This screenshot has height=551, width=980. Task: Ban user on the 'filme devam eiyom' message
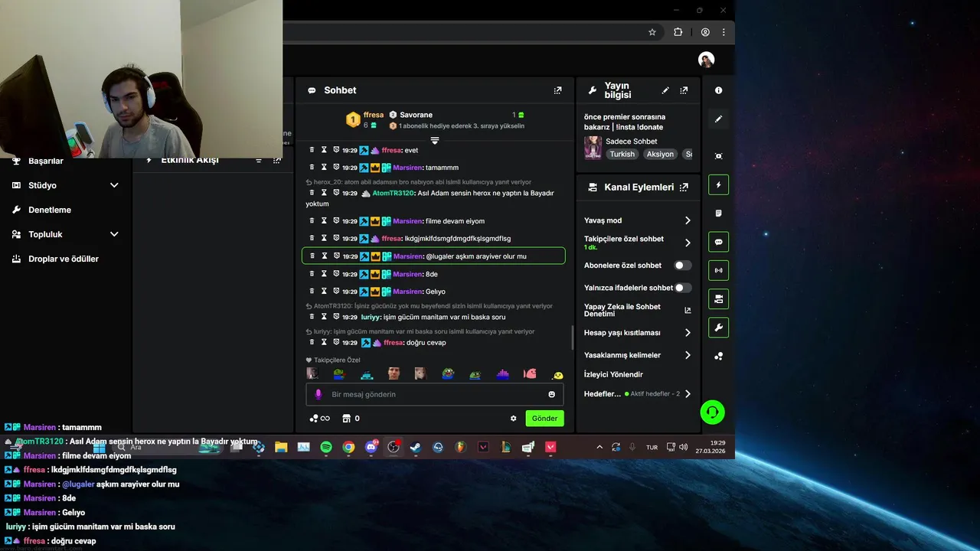pos(336,221)
